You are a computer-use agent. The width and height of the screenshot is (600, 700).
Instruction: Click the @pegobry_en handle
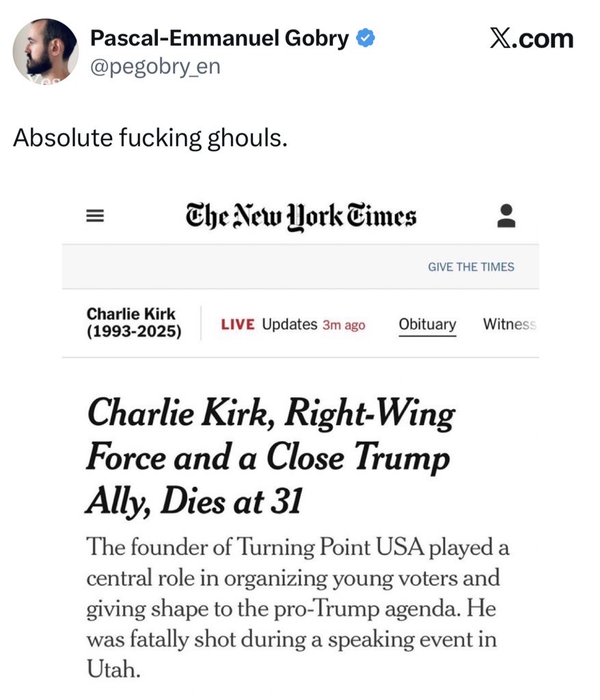coord(155,67)
